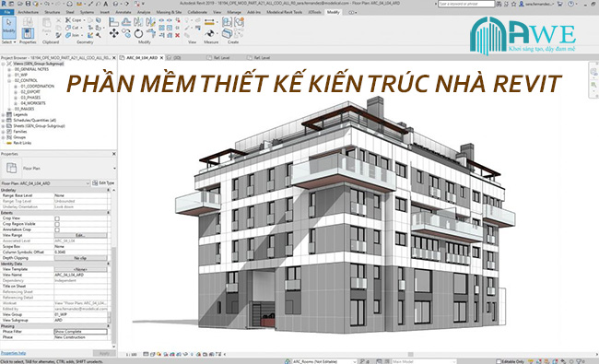Click the red Delete X icon
Image resolution: width=599 pixels, height=364 pixels.
tap(177, 35)
